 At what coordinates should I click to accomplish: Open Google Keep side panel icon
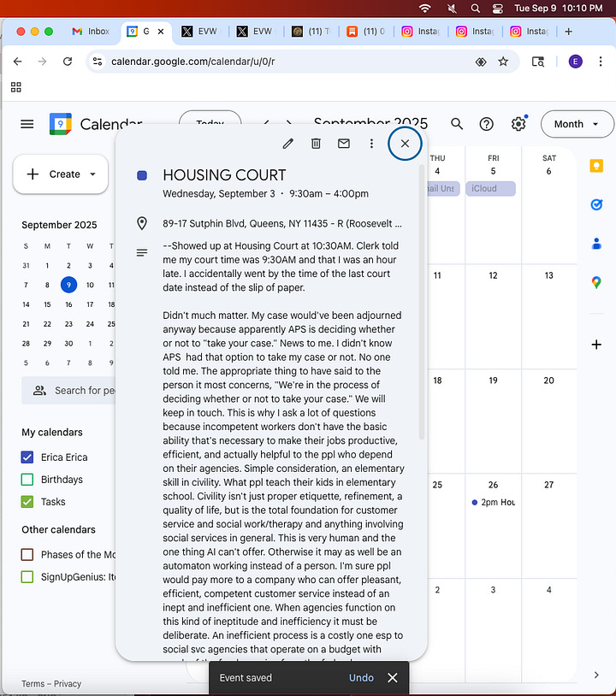596,166
